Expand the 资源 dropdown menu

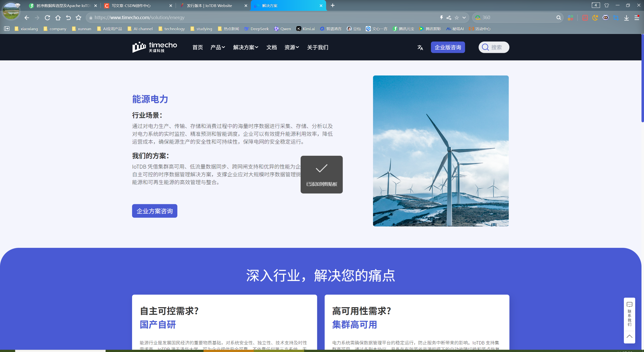[292, 47]
